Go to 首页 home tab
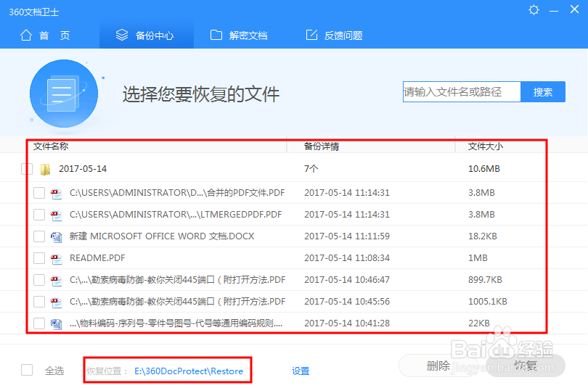The image size is (588, 388). [x=46, y=36]
